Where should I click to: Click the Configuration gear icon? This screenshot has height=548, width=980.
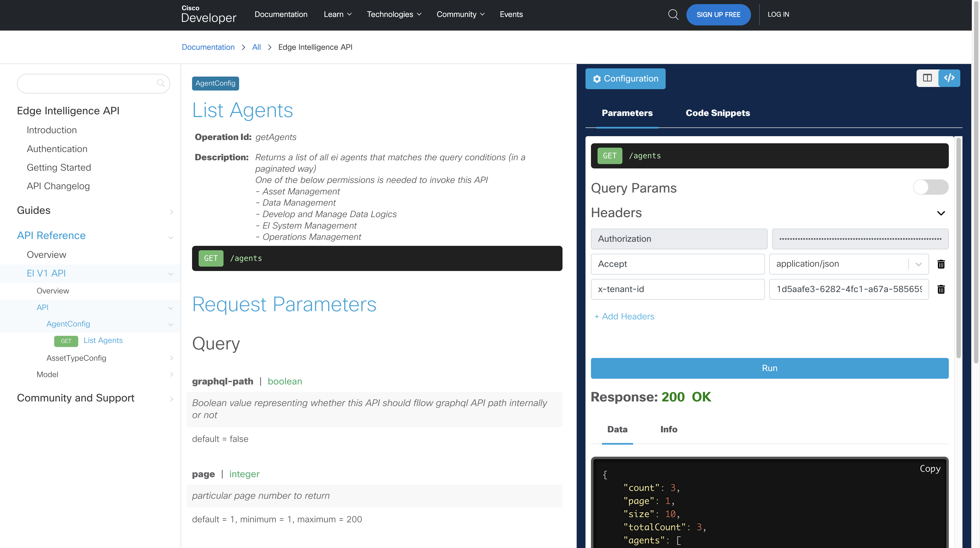click(597, 79)
